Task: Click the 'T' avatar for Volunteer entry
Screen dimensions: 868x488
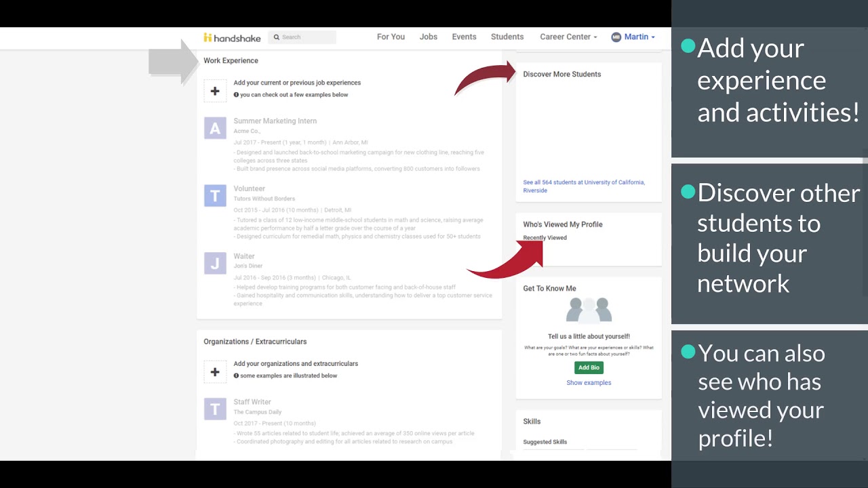Action: pyautogui.click(x=215, y=196)
